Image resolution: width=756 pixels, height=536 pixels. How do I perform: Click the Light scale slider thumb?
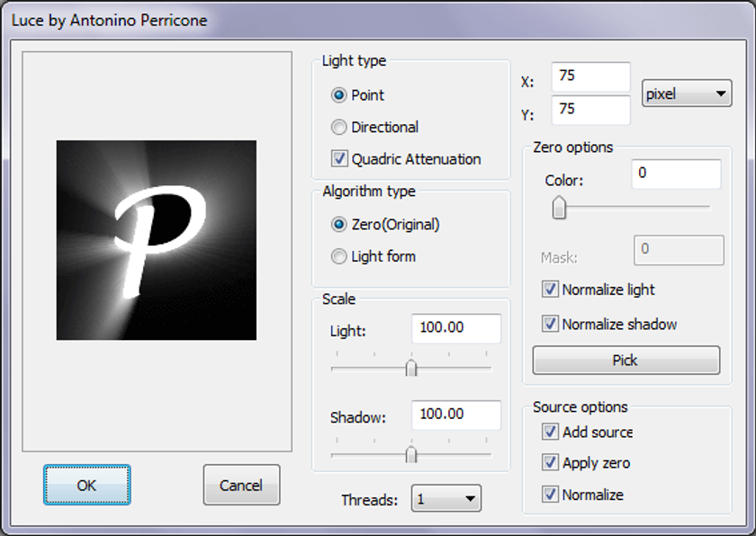[x=411, y=368]
